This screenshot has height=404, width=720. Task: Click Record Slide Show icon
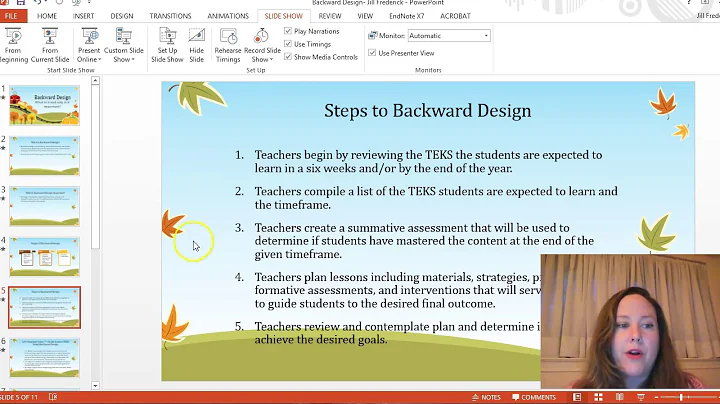click(261, 35)
